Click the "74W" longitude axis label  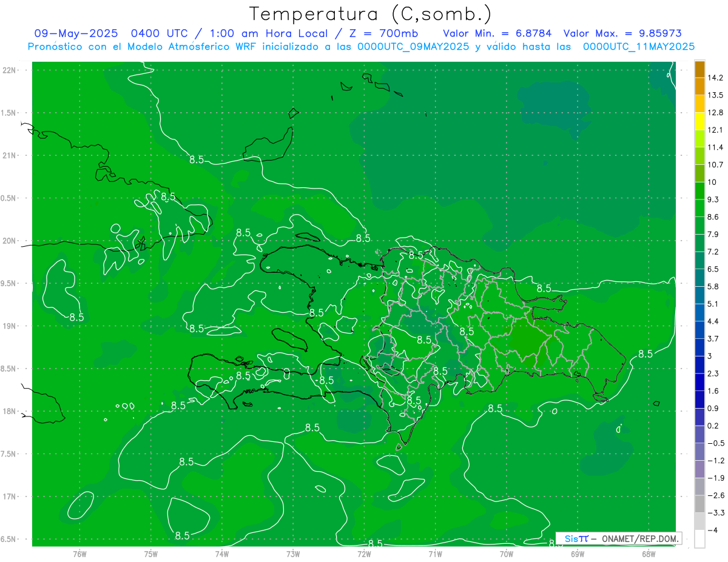pos(222,554)
